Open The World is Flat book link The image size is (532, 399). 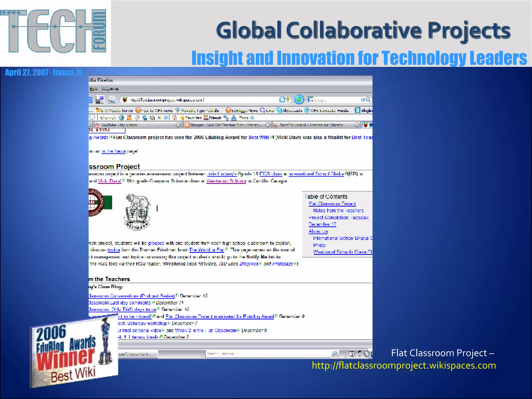coord(207,250)
